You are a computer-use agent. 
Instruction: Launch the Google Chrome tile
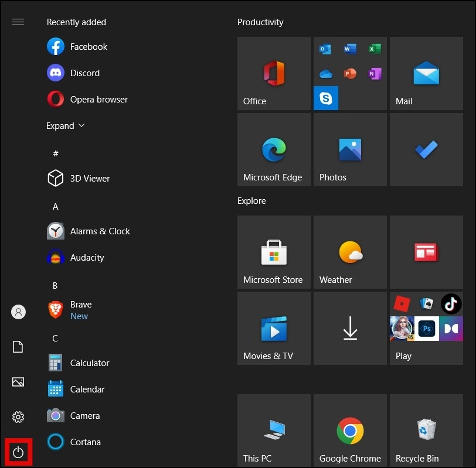click(350, 431)
